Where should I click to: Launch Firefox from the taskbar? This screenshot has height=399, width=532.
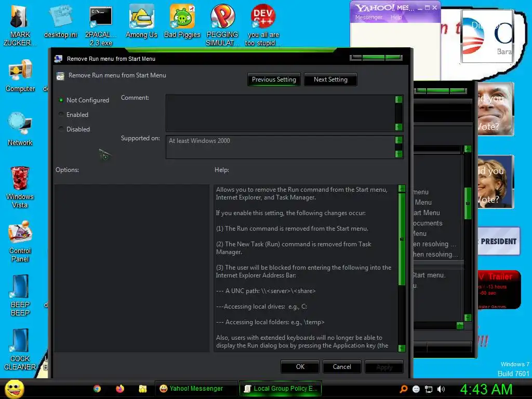[x=120, y=389]
